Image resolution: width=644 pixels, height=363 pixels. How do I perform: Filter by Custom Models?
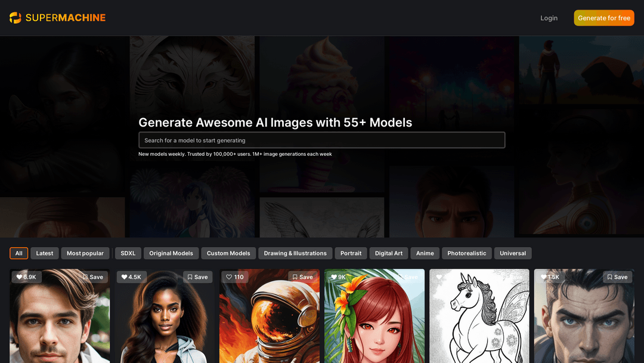(x=228, y=253)
